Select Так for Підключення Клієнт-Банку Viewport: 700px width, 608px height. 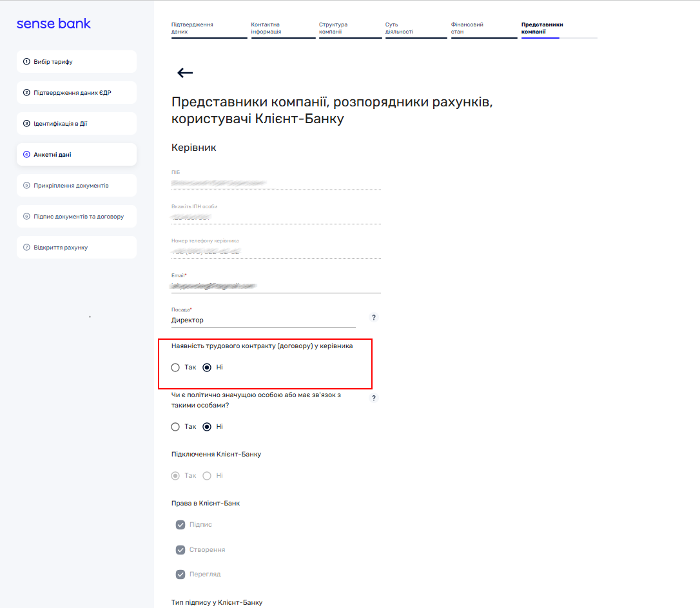(x=175, y=476)
